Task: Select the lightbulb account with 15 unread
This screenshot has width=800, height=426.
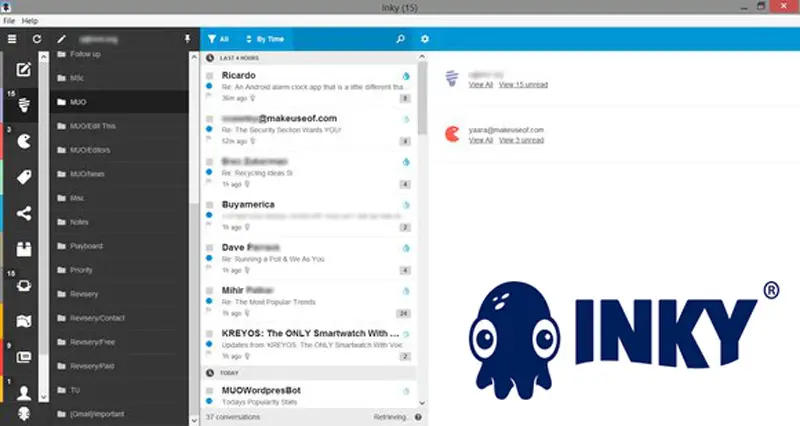Action: [23, 105]
